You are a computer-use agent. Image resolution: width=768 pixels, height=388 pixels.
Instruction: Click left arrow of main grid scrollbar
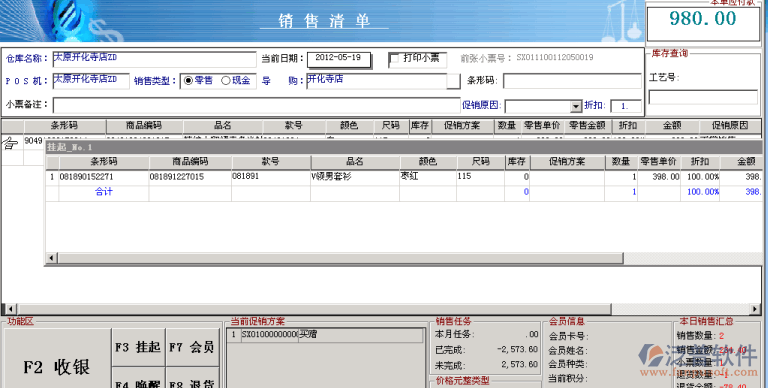(10, 309)
